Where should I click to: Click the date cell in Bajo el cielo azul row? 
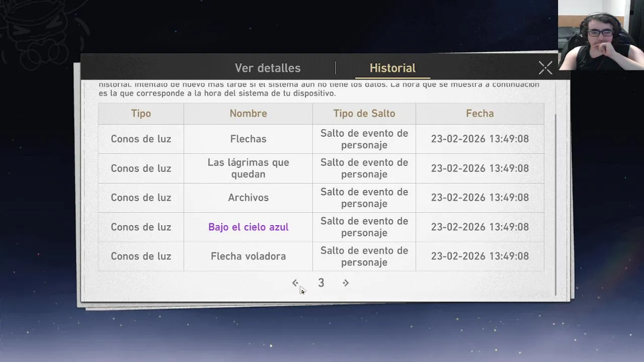480,227
